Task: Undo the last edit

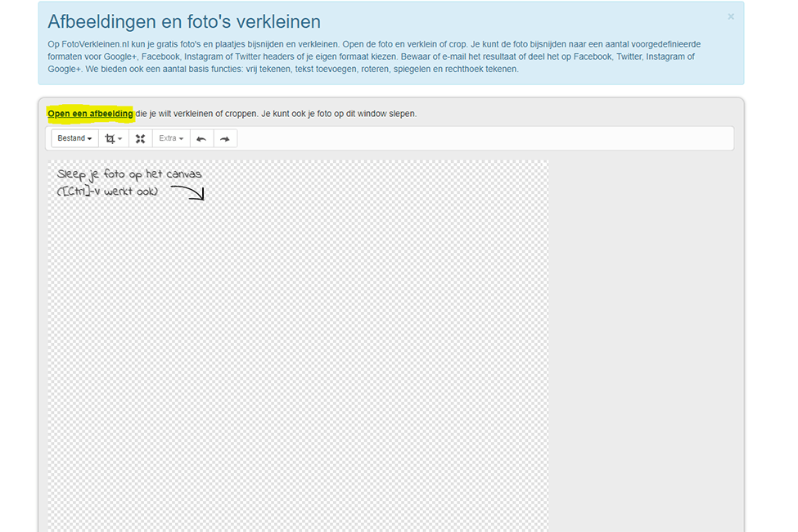Action: coord(201,139)
